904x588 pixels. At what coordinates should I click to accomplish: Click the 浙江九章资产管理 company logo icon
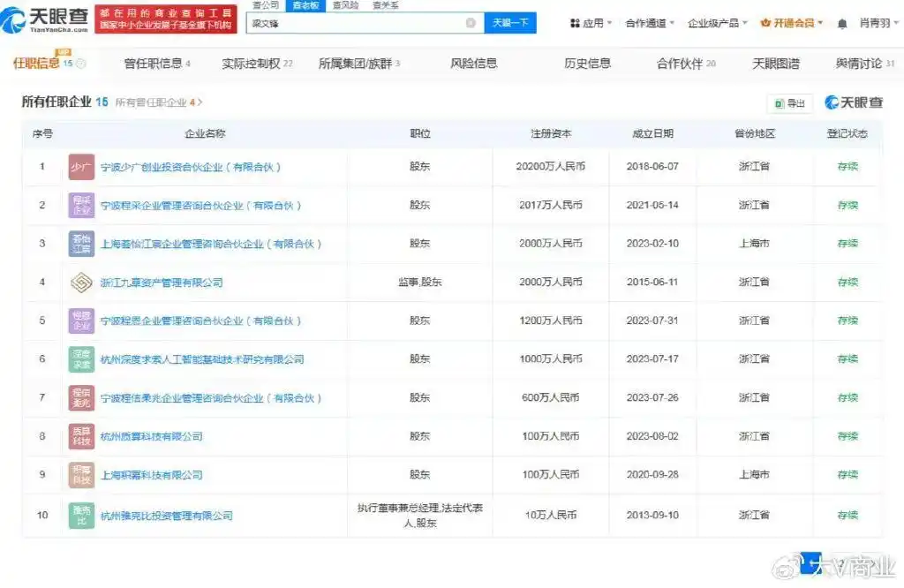click(x=81, y=283)
